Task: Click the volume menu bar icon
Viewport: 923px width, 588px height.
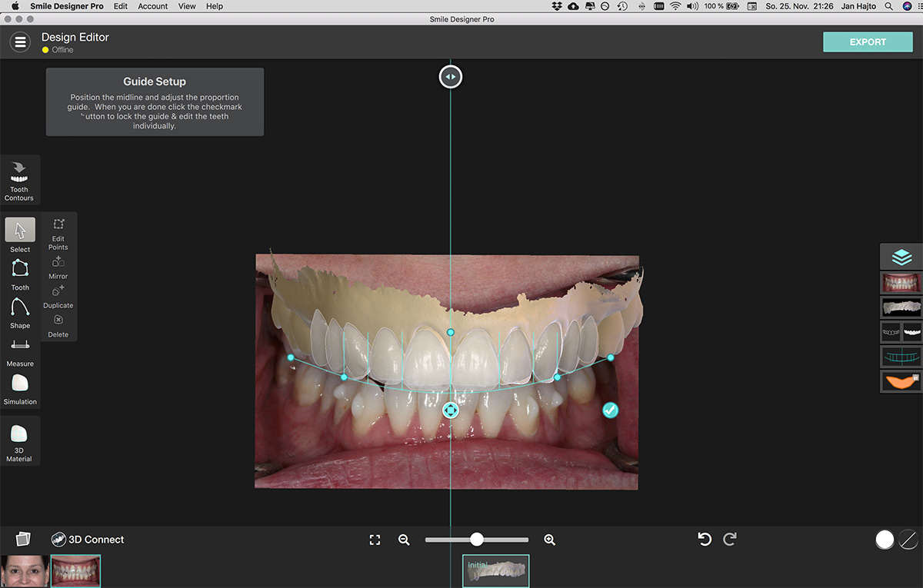Action: [x=692, y=6]
